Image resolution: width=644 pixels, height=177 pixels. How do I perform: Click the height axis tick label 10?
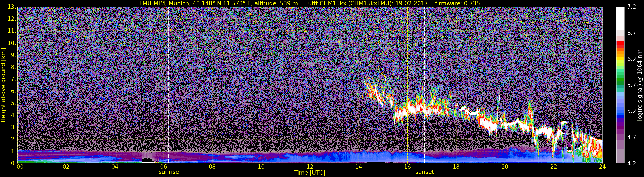click(12, 43)
